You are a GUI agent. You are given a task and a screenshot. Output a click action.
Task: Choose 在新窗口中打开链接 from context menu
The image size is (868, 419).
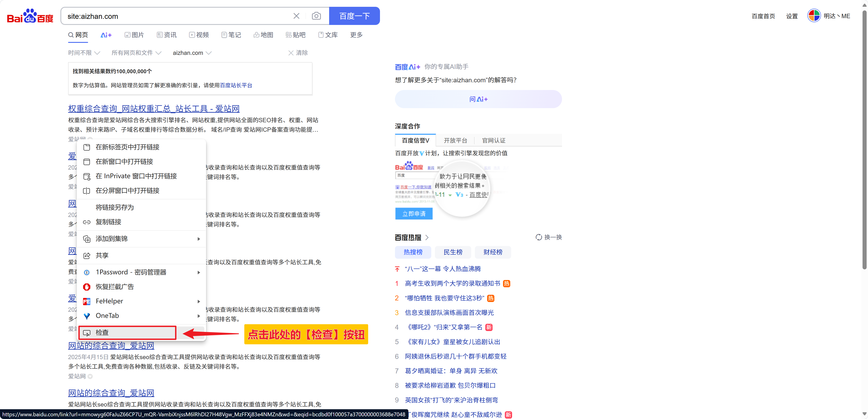141,161
